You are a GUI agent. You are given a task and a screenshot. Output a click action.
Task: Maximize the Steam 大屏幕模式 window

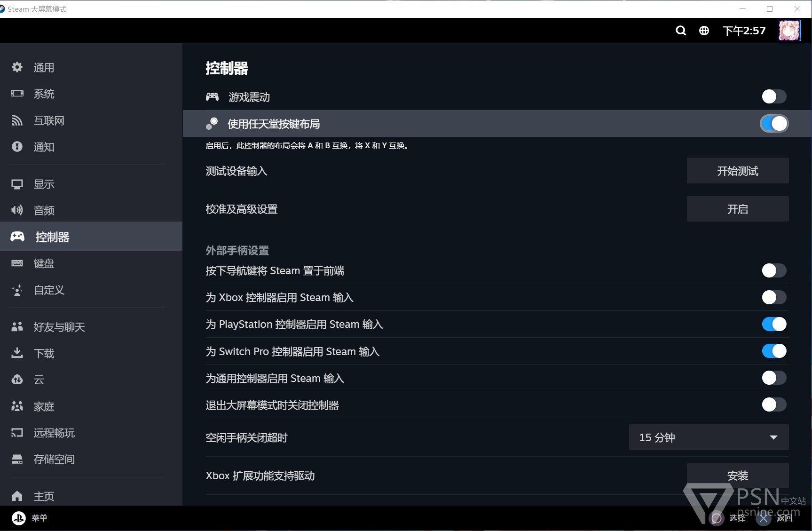click(770, 9)
